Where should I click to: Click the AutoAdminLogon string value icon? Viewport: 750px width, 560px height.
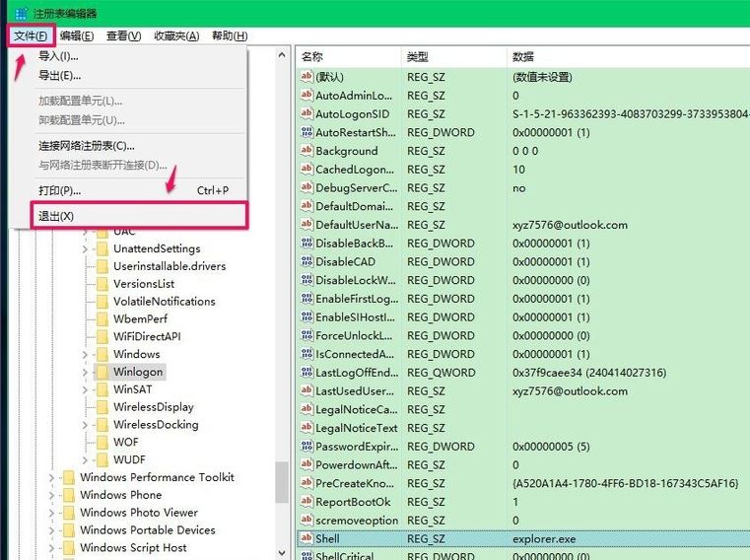(307, 95)
